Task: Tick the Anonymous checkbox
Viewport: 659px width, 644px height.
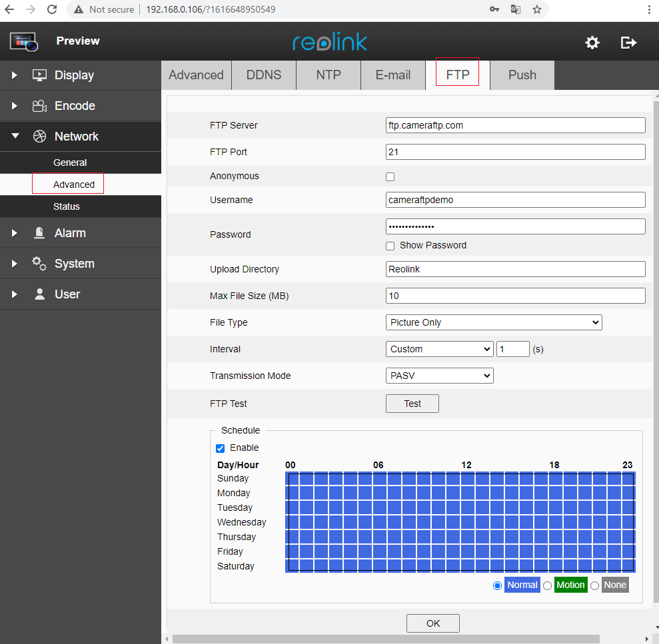Action: [390, 176]
